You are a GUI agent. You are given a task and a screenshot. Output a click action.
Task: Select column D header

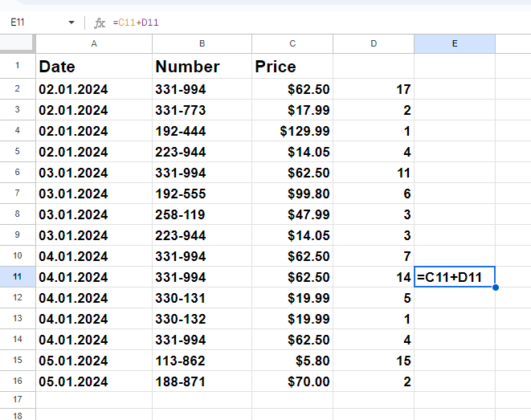point(374,43)
